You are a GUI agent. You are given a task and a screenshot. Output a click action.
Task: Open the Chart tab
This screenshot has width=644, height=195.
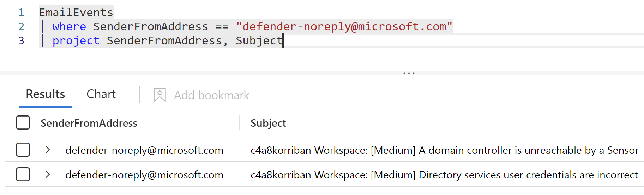click(x=101, y=94)
